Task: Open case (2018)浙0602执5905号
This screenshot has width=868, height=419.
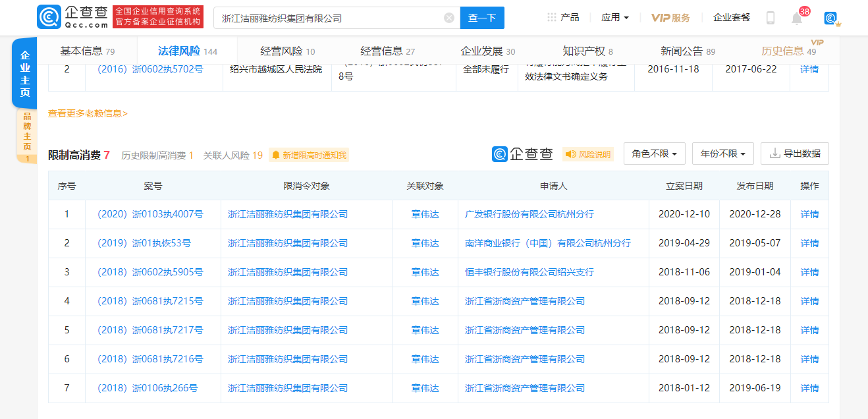Action: pos(150,272)
